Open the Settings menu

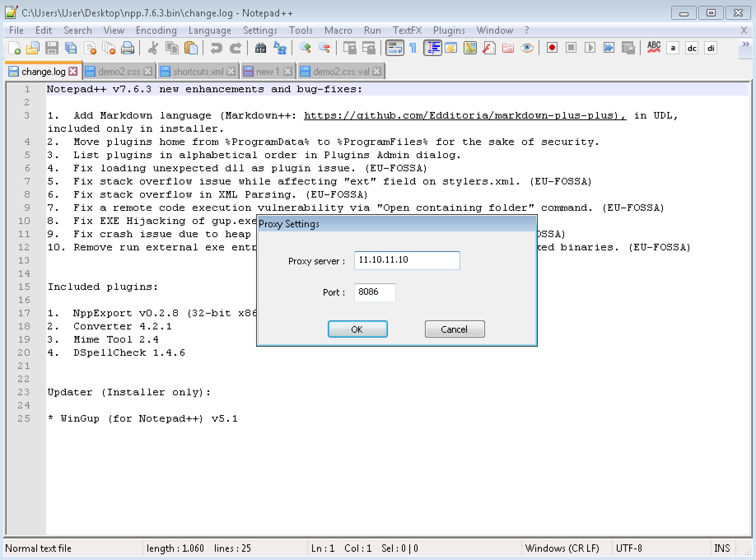260,30
